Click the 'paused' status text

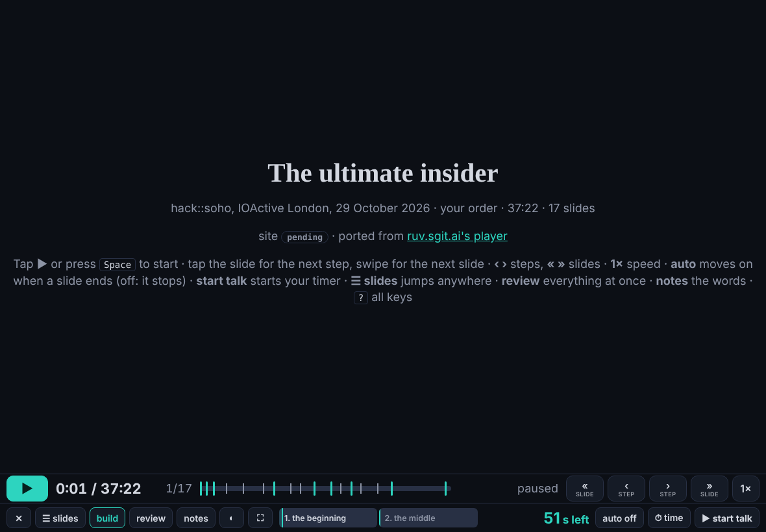coord(537,489)
